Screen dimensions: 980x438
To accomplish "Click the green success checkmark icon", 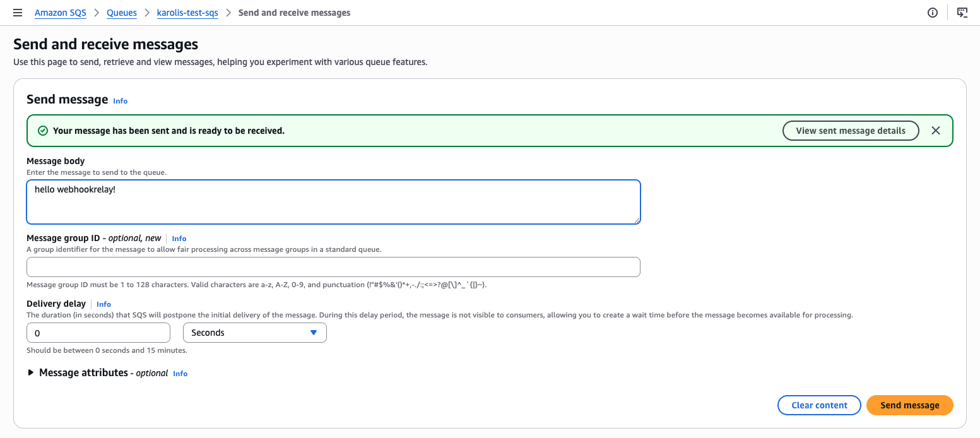I will pyautogui.click(x=42, y=130).
